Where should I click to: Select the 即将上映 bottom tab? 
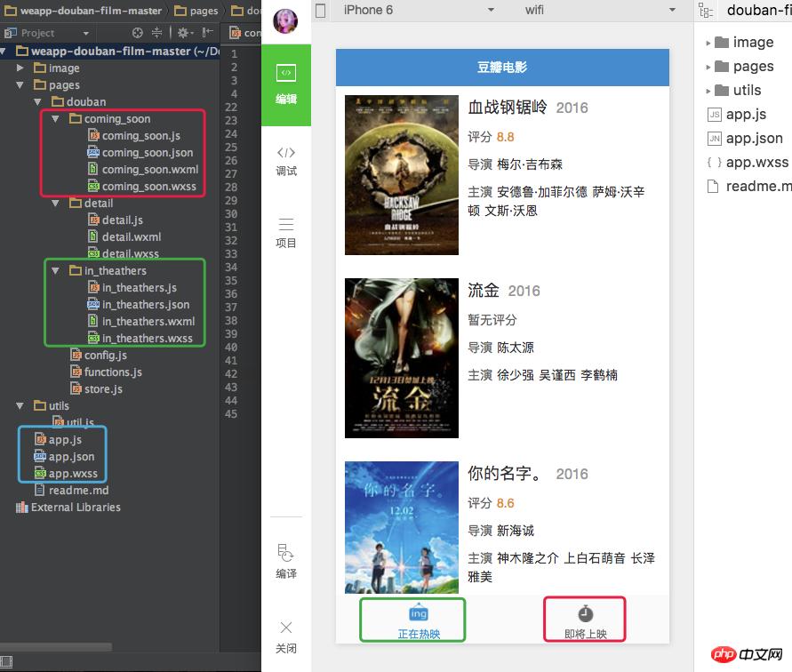pos(585,620)
